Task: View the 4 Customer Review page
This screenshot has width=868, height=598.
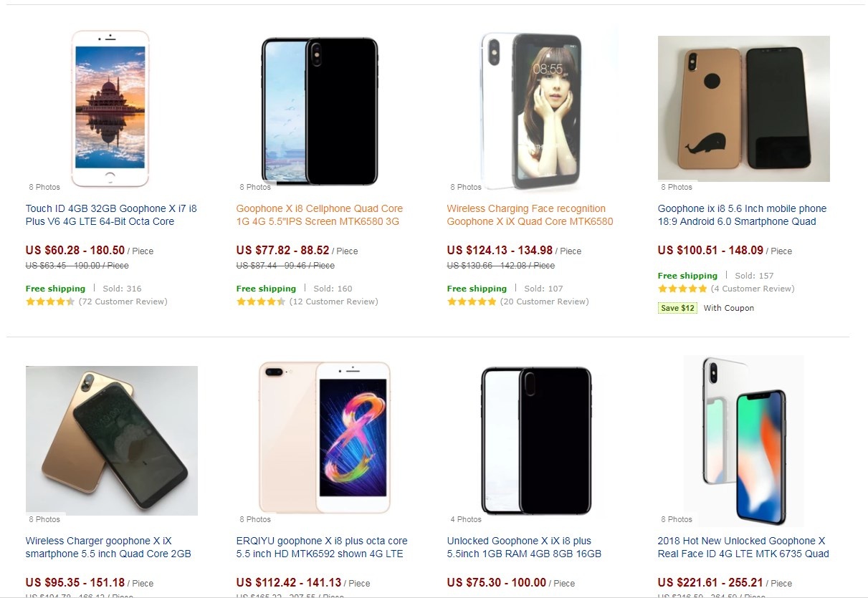Action: tap(752, 289)
